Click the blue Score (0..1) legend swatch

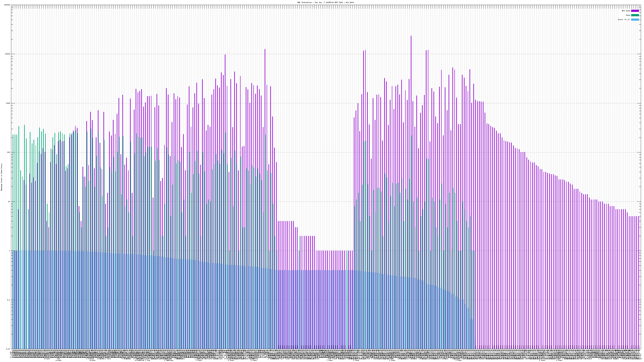click(635, 20)
